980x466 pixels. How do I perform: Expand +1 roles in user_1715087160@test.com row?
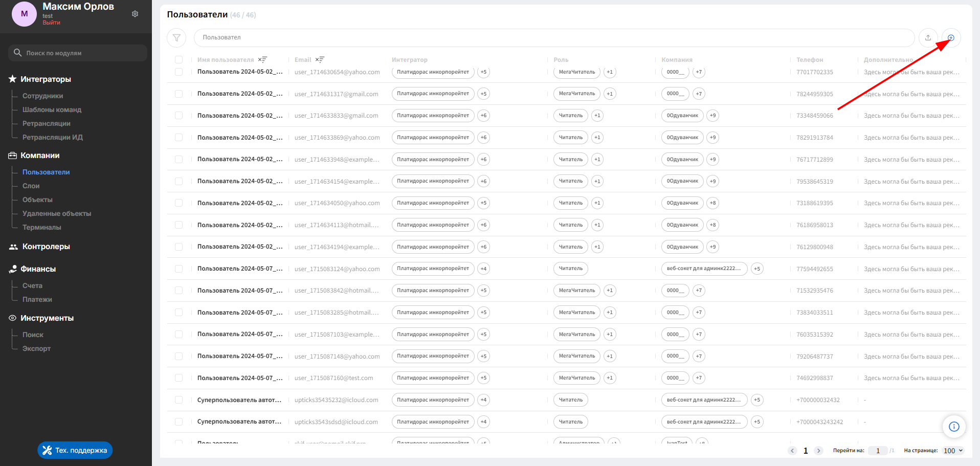pos(609,378)
